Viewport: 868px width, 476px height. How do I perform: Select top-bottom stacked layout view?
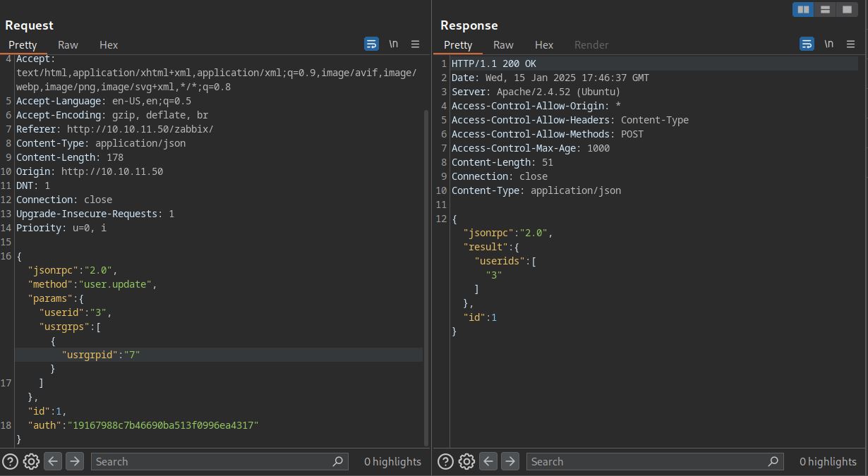tap(825, 9)
